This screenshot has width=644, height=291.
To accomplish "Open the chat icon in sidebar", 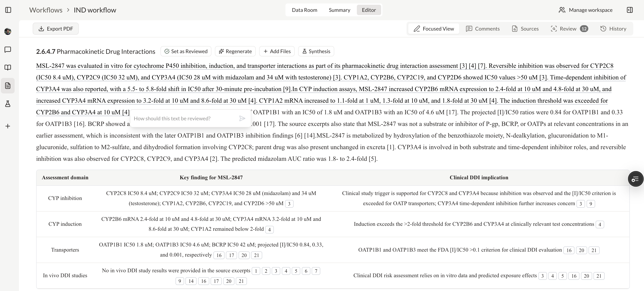I will (8, 50).
